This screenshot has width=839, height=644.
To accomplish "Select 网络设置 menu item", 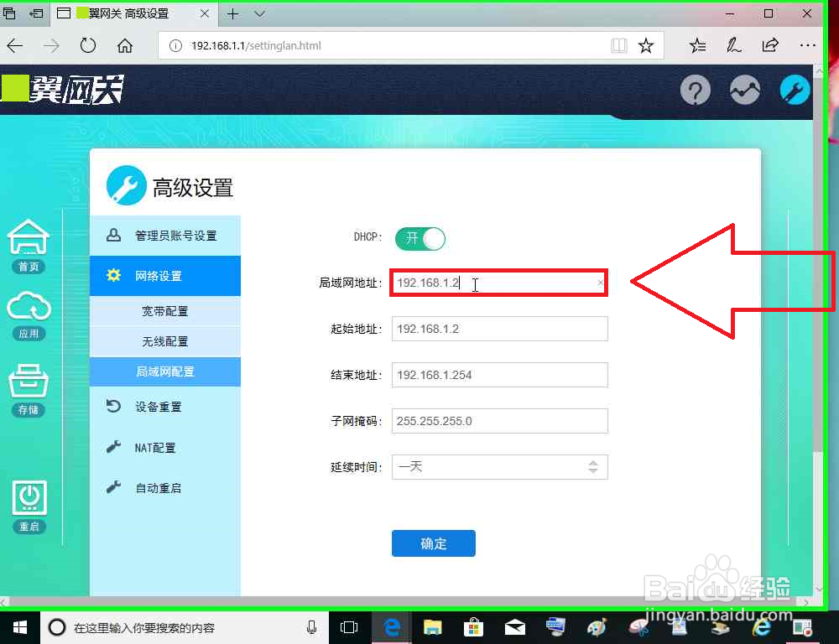I will tap(165, 276).
